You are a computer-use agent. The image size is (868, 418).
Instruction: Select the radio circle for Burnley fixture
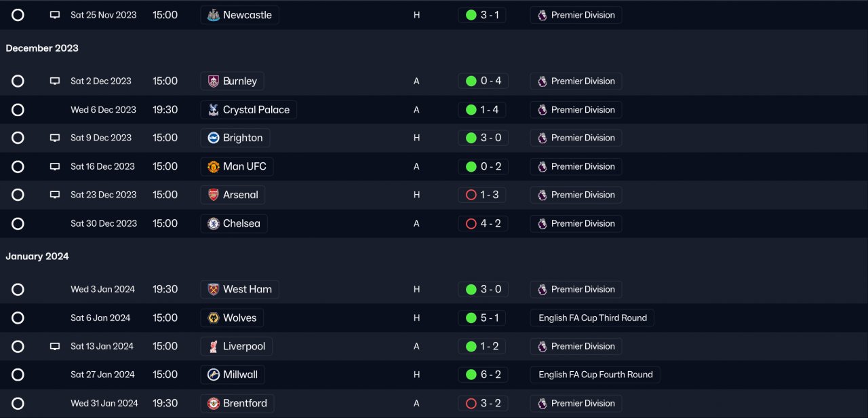[x=18, y=81]
